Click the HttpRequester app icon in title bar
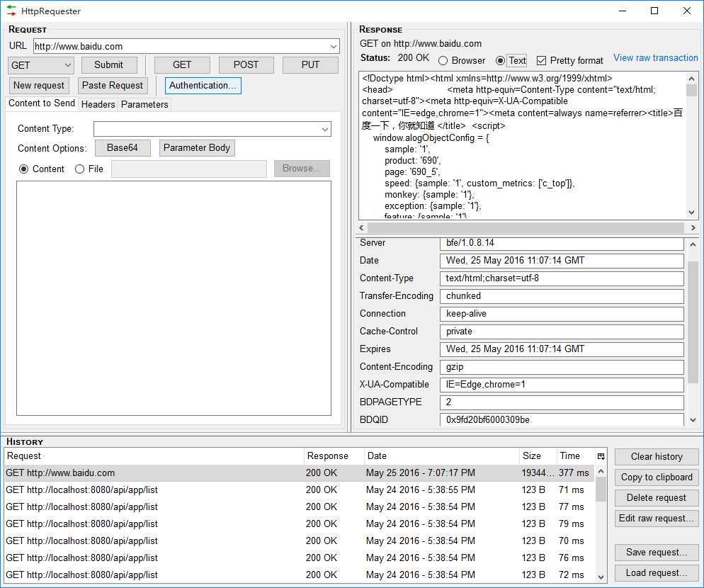 coord(11,11)
